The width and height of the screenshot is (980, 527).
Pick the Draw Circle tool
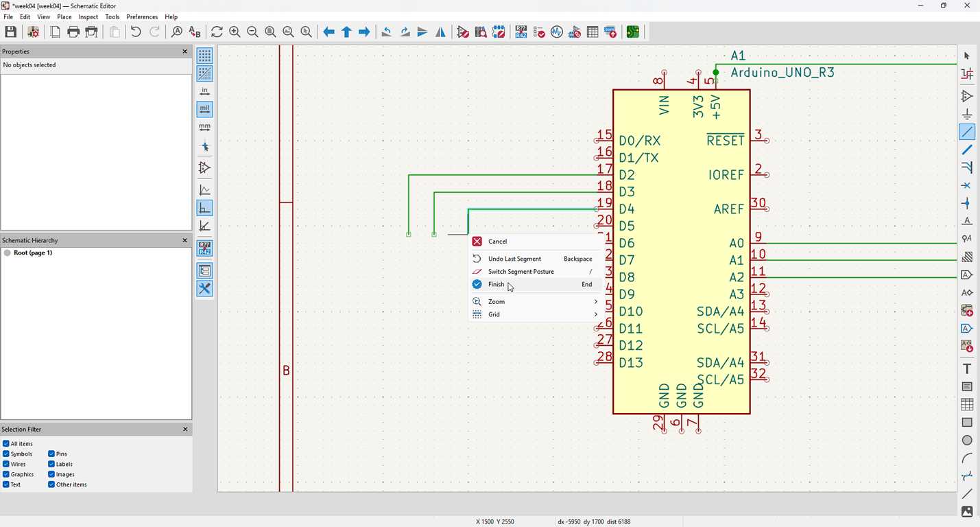click(967, 440)
